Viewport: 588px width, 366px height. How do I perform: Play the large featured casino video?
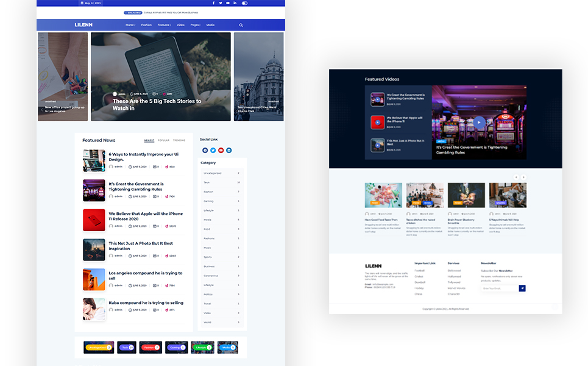click(x=479, y=122)
